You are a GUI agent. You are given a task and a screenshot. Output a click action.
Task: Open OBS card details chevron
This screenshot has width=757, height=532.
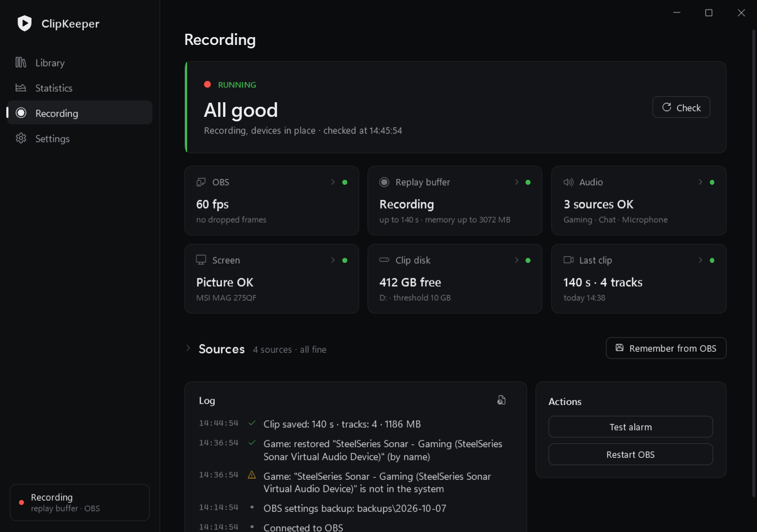pyautogui.click(x=333, y=182)
